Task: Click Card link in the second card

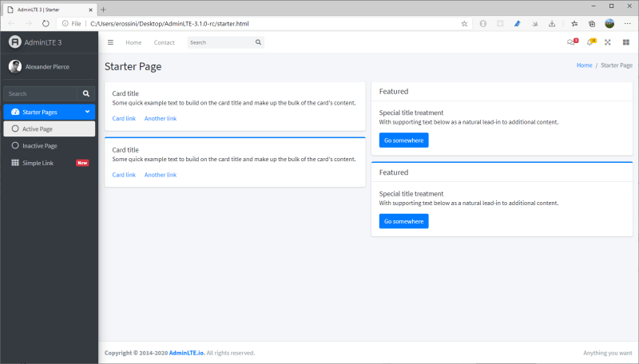Action: coord(124,175)
